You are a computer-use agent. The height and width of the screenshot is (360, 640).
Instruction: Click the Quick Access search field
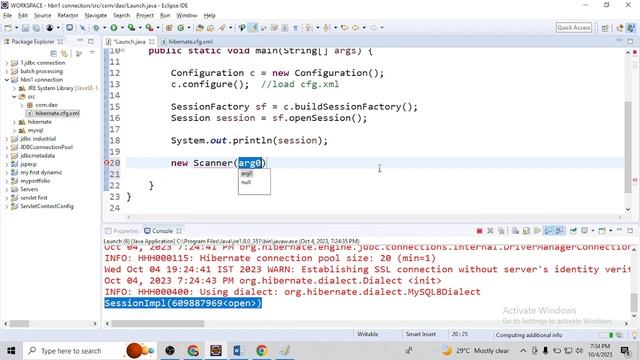(573, 28)
